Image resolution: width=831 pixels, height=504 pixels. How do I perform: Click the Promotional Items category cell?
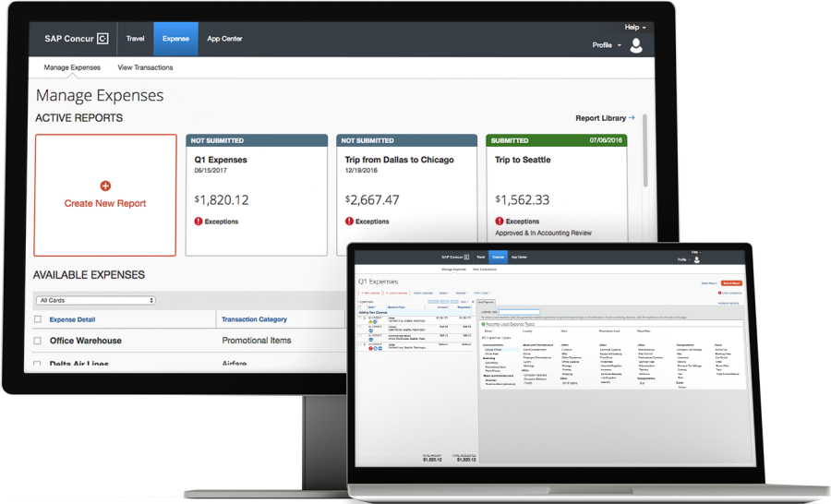click(257, 341)
